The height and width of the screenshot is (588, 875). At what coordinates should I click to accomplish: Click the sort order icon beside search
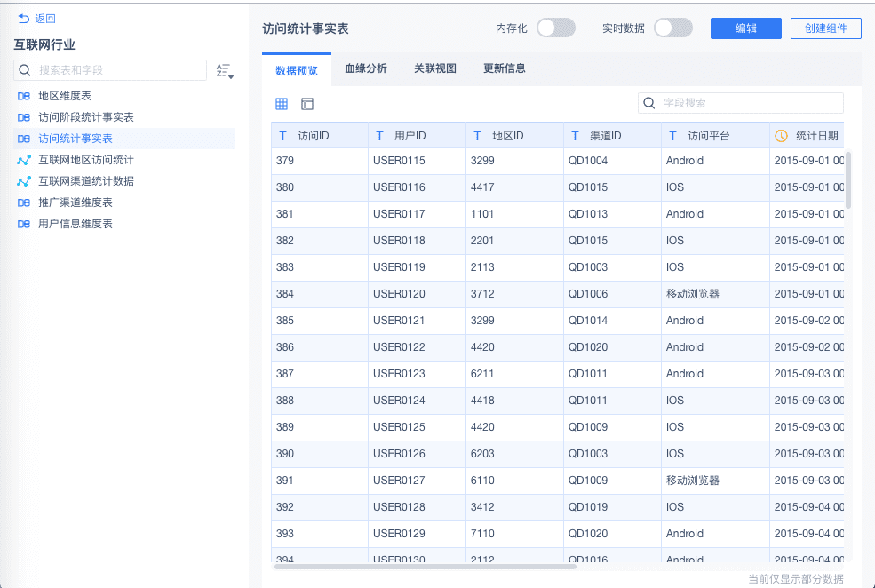224,71
